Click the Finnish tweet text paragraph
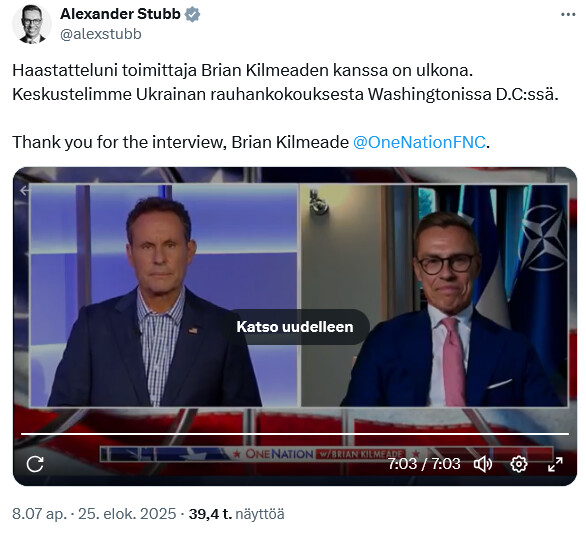 285,82
